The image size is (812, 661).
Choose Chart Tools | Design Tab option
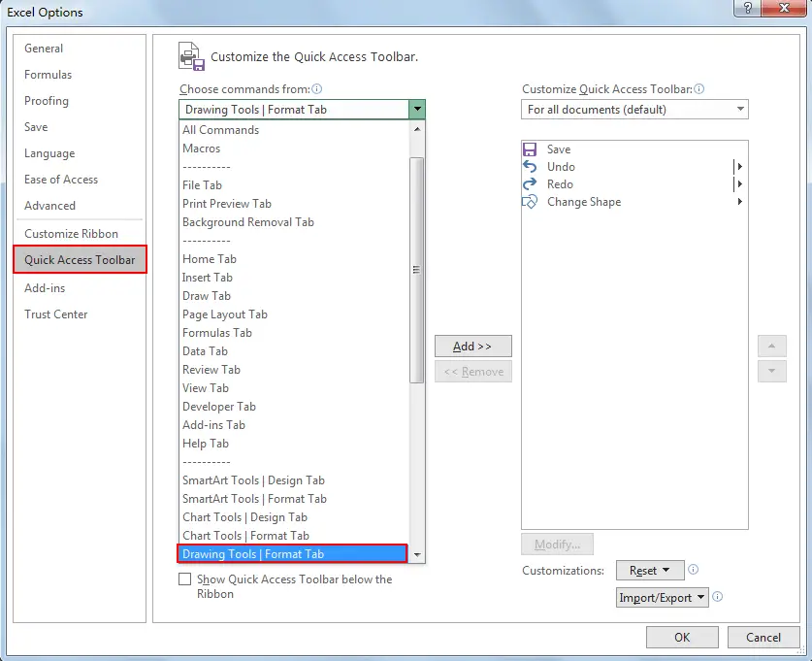[x=294, y=517]
